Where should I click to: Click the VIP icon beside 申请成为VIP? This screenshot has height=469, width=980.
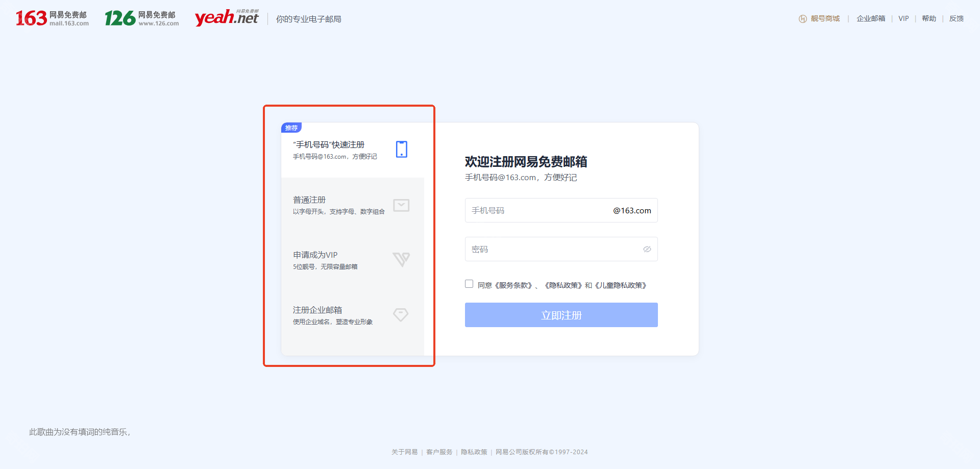click(401, 260)
